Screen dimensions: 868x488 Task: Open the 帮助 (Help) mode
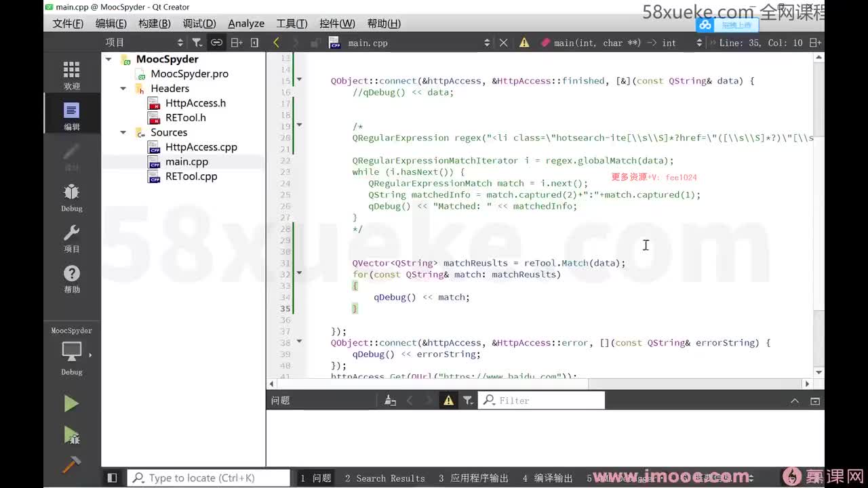72,279
